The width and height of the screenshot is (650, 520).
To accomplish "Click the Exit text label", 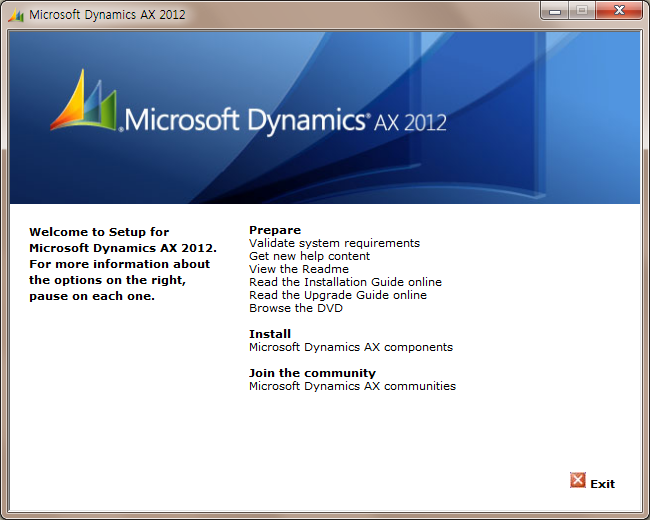I will coord(602,484).
